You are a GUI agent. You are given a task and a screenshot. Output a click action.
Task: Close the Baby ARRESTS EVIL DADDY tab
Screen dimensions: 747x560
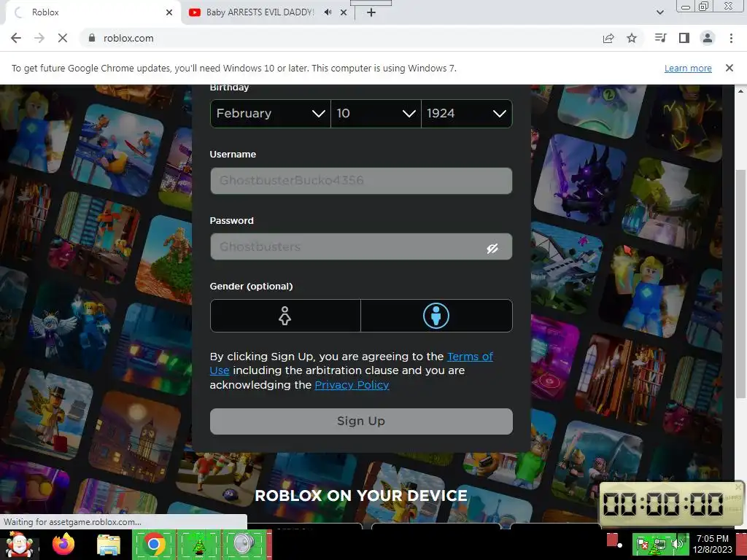point(344,12)
